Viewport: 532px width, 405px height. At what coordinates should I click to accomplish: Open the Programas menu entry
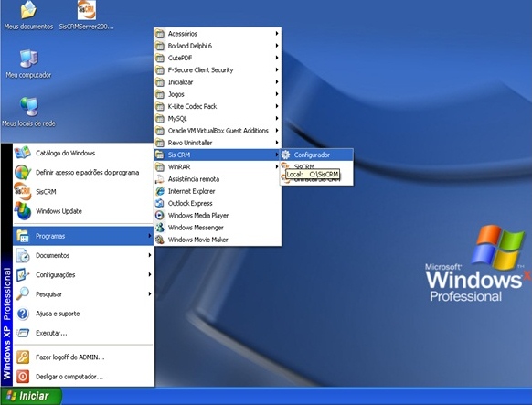(83, 236)
